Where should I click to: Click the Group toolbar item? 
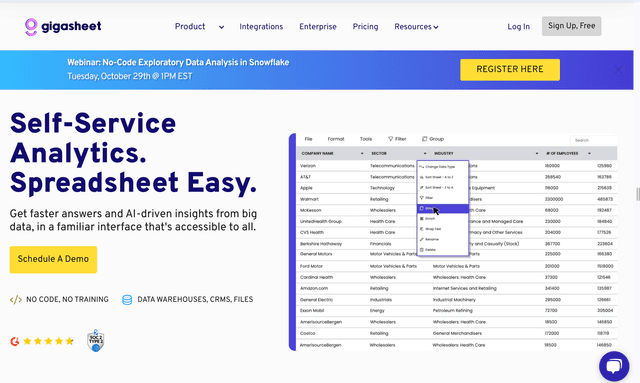pyautogui.click(x=433, y=139)
